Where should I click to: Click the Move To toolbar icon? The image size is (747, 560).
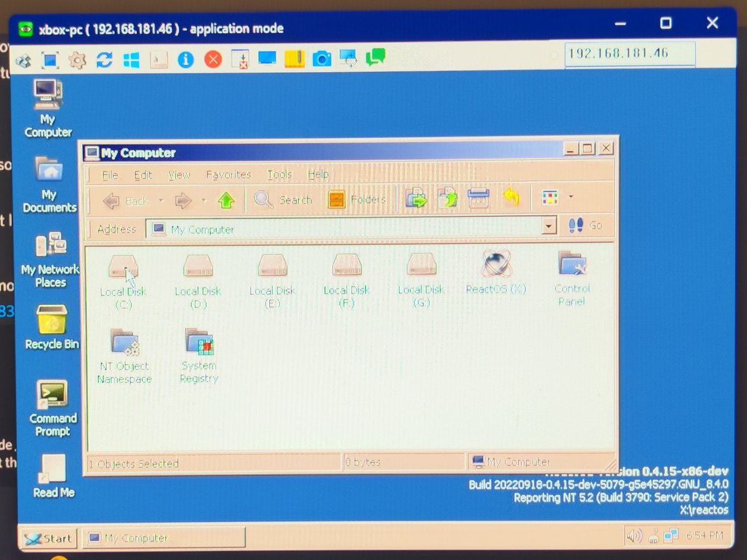[416, 198]
